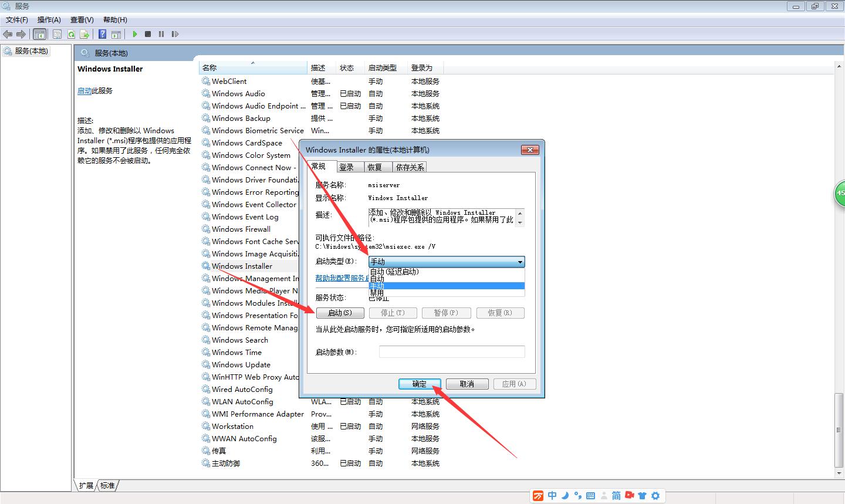845x504 pixels.
Task: Open the 操作(A) menu
Action: coord(49,20)
